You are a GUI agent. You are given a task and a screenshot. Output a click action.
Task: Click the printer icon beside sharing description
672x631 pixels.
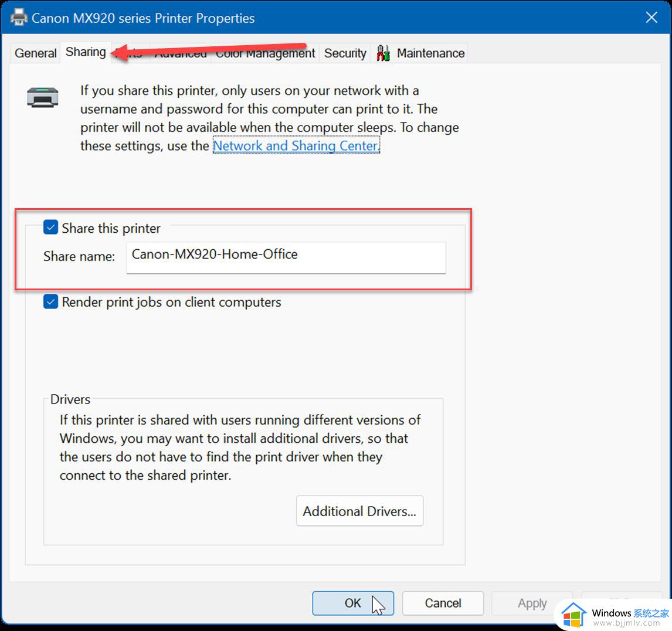pyautogui.click(x=42, y=97)
